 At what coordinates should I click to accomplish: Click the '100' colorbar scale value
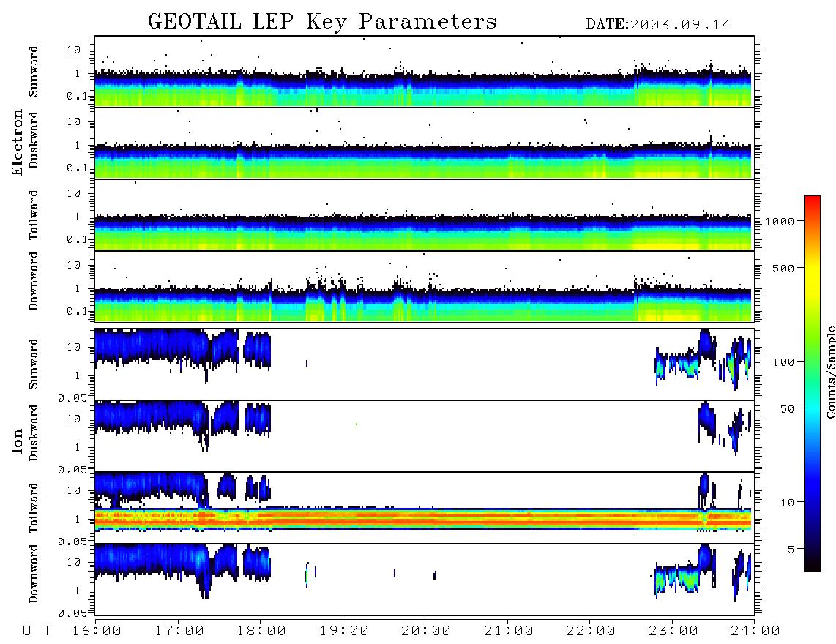[783, 362]
